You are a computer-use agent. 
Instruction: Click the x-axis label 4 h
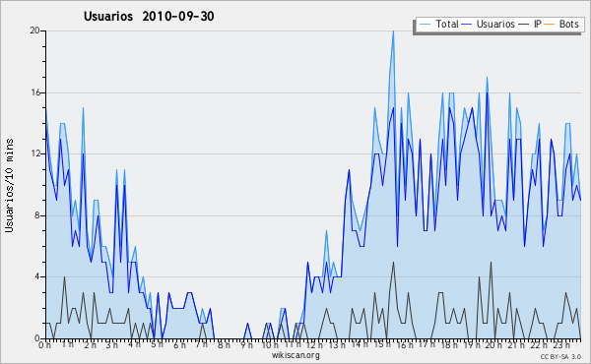[135, 344]
